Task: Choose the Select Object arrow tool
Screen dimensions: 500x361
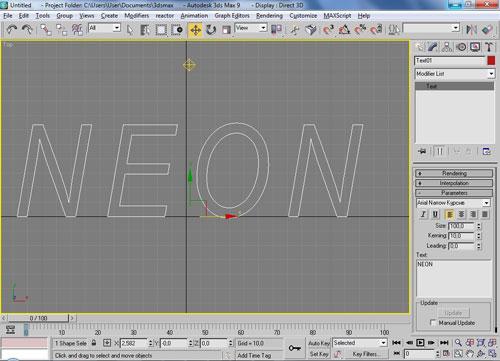Action: click(130, 30)
